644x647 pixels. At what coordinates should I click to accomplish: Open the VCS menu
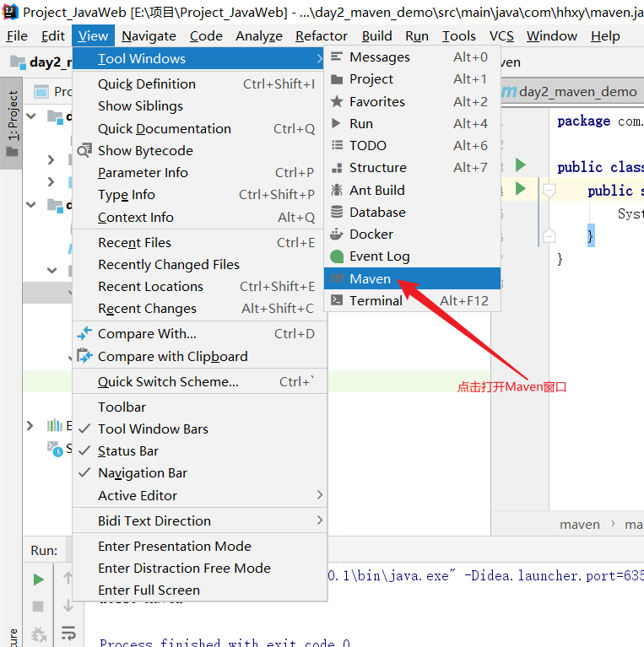pos(501,36)
